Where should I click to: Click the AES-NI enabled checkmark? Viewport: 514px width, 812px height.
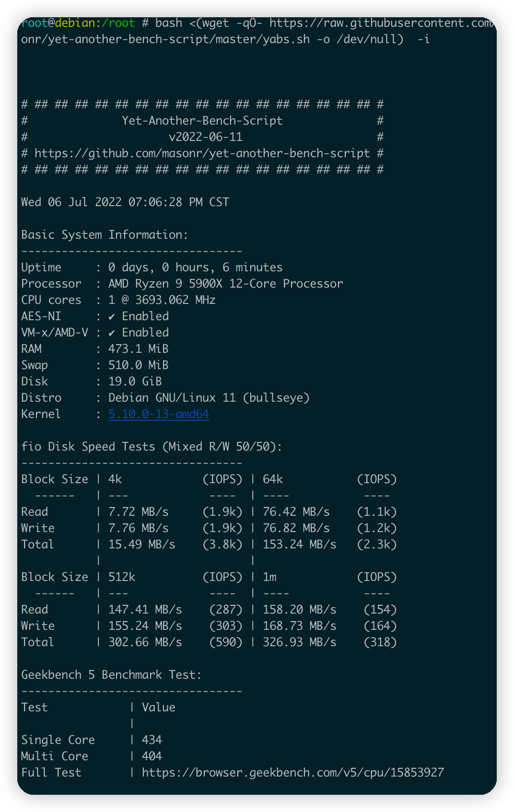pyautogui.click(x=112, y=316)
